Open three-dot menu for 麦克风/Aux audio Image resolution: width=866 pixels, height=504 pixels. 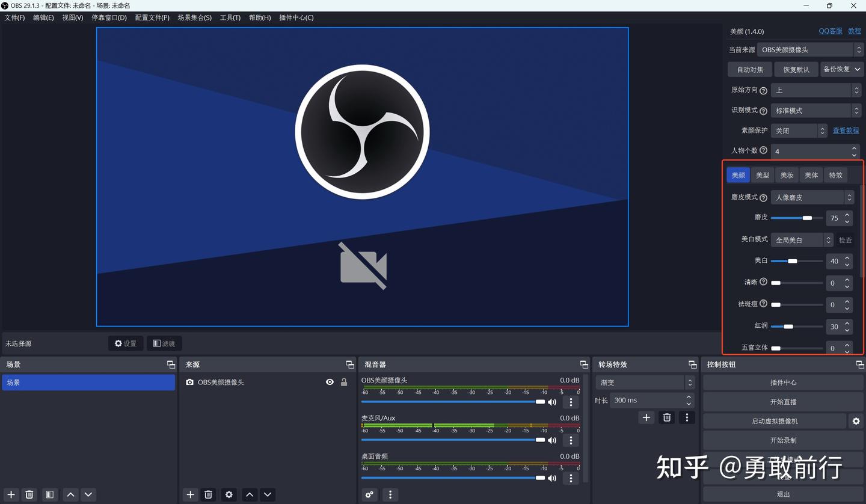571,440
